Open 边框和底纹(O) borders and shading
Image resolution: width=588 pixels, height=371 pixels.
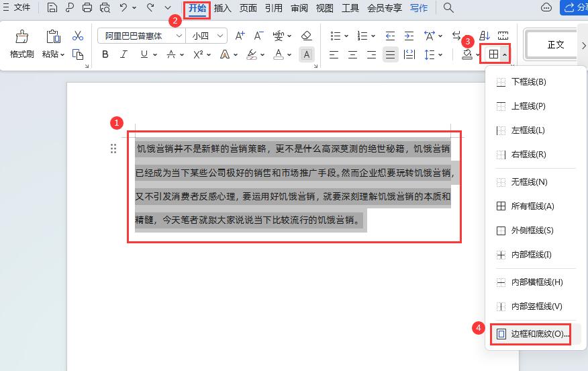536,334
